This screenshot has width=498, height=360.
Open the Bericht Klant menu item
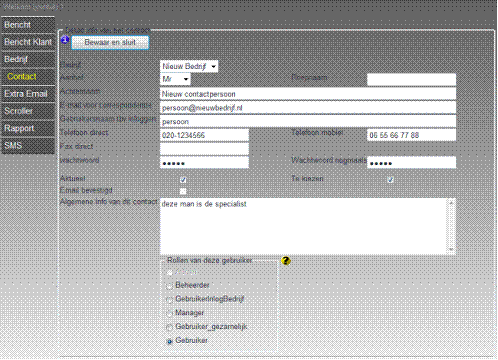(x=28, y=42)
